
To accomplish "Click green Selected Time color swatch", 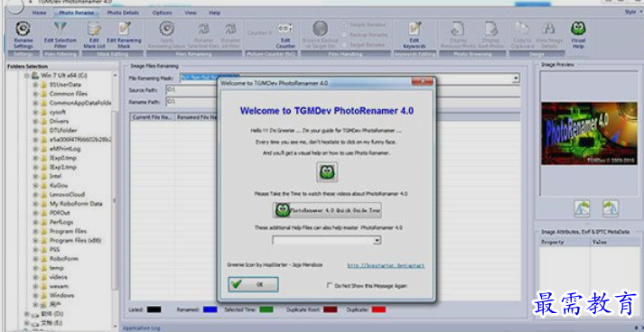I will (266, 309).
